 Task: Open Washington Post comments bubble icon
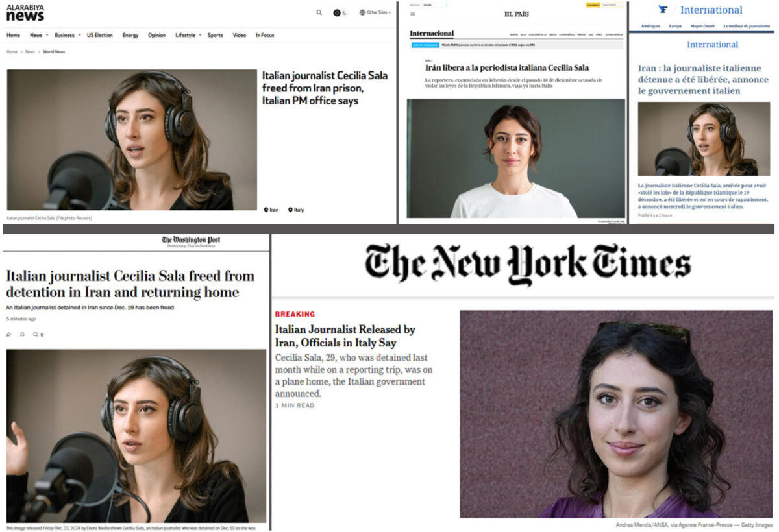coord(36,335)
